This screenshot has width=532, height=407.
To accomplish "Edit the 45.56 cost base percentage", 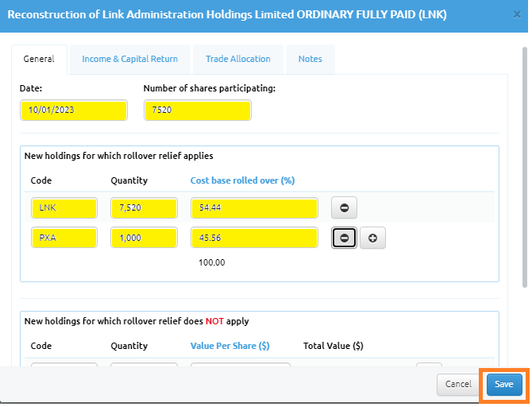I will [x=254, y=238].
